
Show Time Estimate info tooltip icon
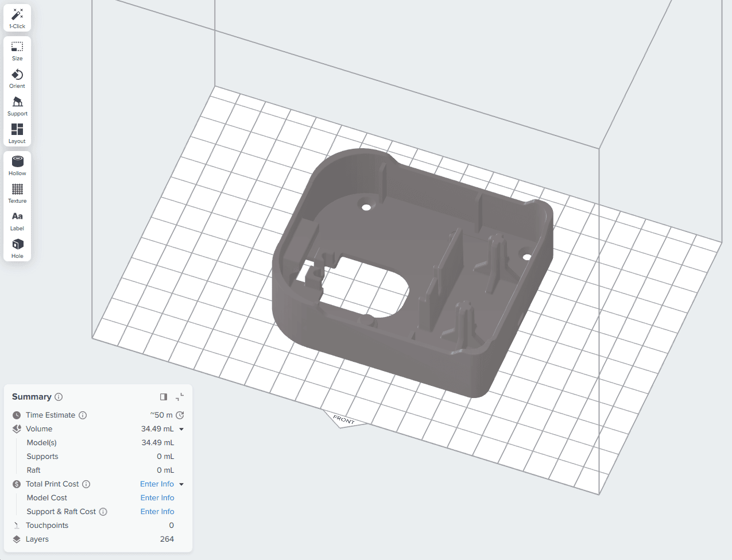[x=83, y=415]
